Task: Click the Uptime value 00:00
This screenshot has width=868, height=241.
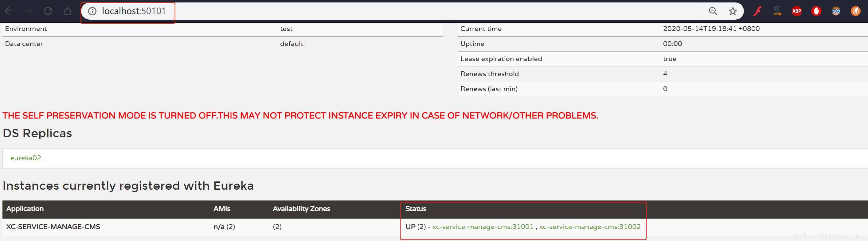Action: coord(672,44)
